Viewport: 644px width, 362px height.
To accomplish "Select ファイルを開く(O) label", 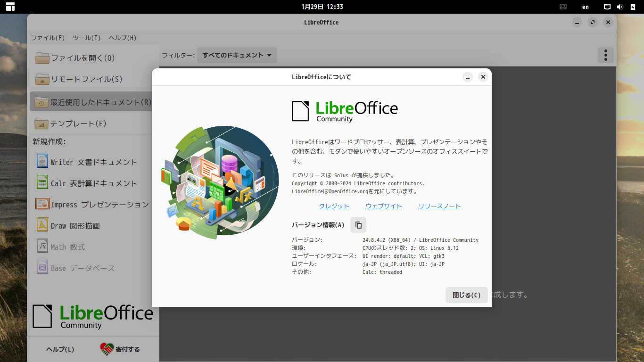I will pos(83,58).
